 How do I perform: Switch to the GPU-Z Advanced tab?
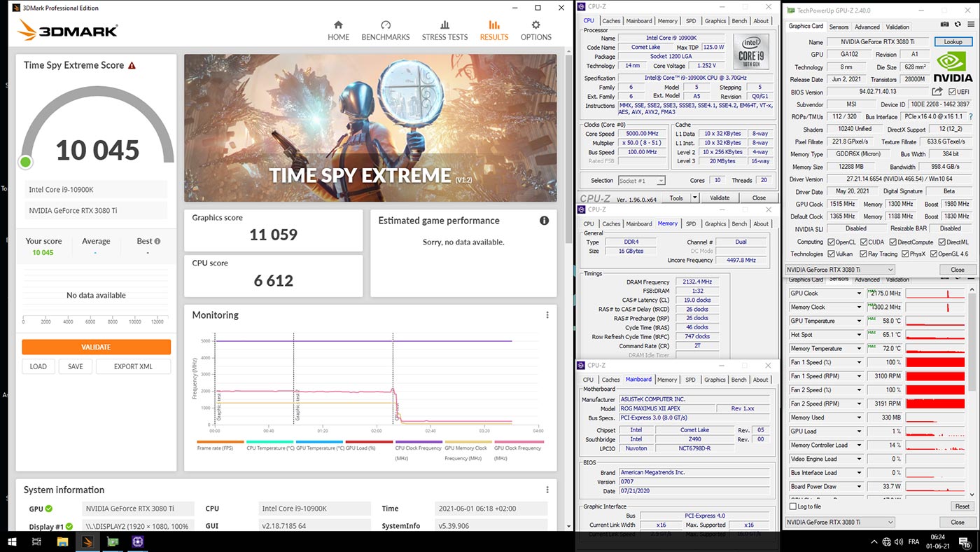[867, 27]
